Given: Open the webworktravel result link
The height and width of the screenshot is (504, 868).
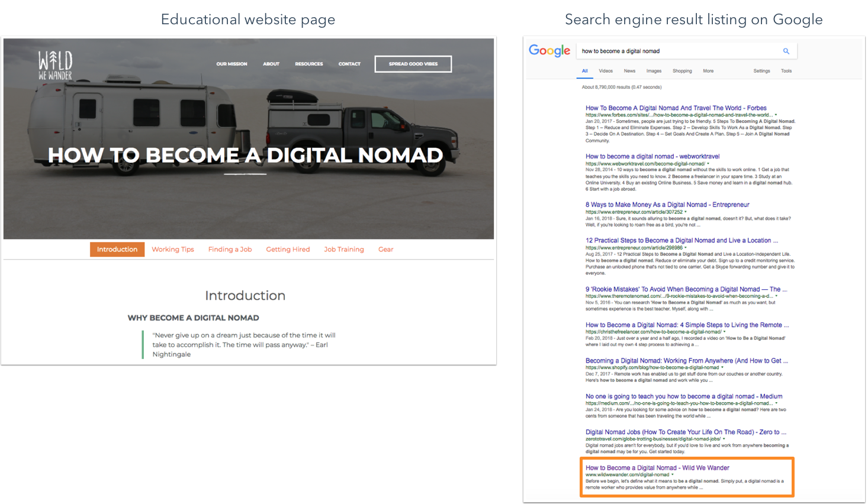Looking at the screenshot, I should click(x=652, y=157).
